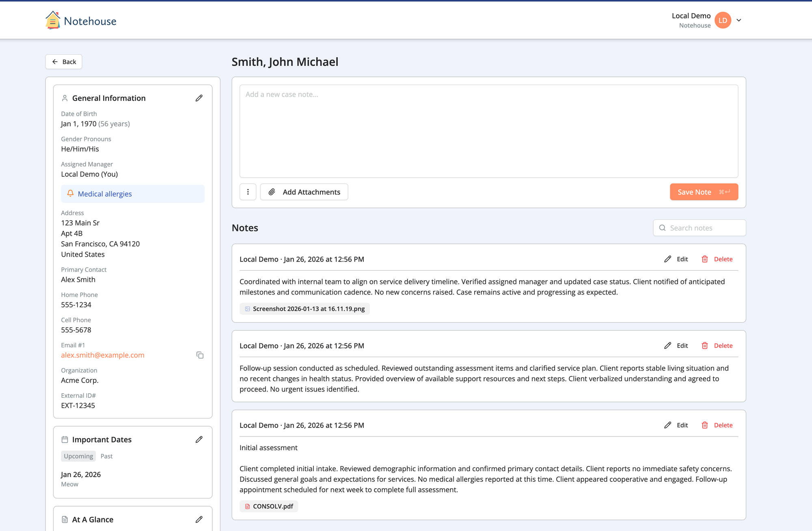
Task: Open alex.smith@example.com email link
Action: (x=103, y=355)
